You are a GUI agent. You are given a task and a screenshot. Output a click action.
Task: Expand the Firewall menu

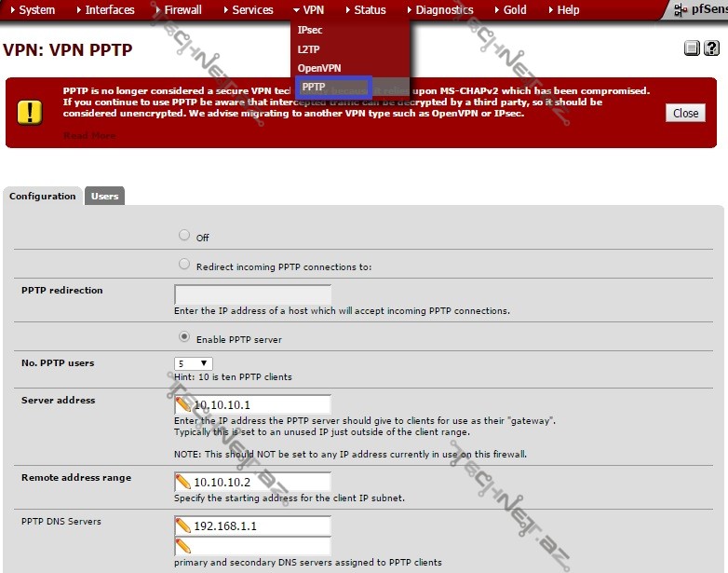[182, 10]
